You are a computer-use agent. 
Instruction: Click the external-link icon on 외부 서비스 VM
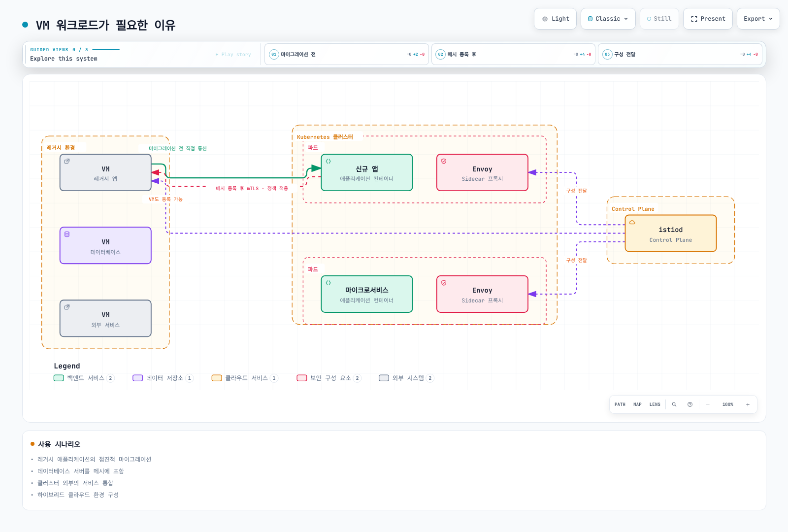point(67,307)
